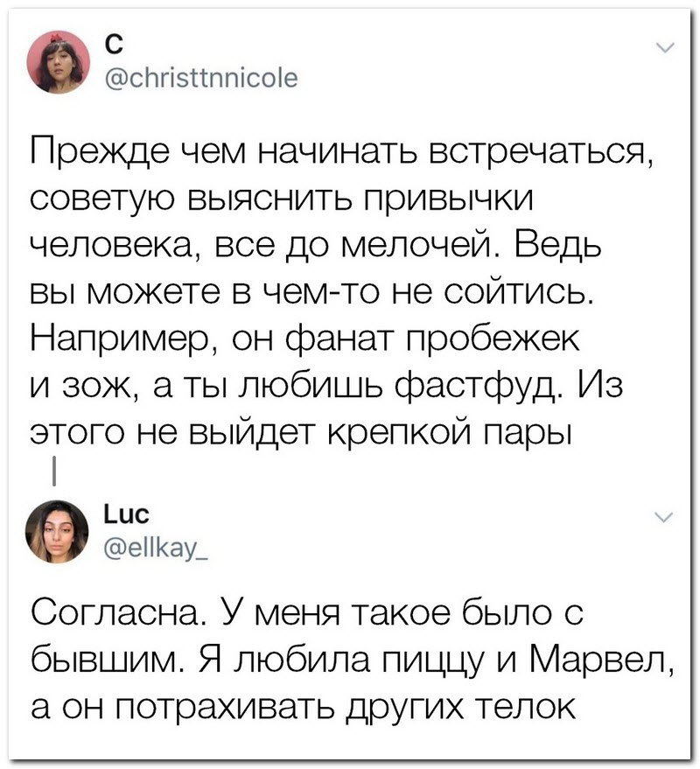Open Luc's round profile avatar
Viewport: 700px width, 769px height.
tap(58, 531)
